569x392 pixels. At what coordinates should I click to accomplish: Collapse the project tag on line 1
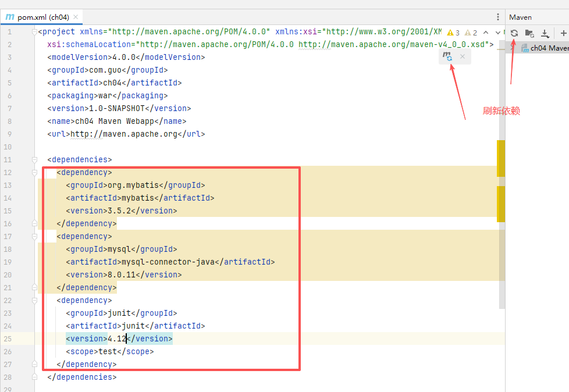pos(34,31)
